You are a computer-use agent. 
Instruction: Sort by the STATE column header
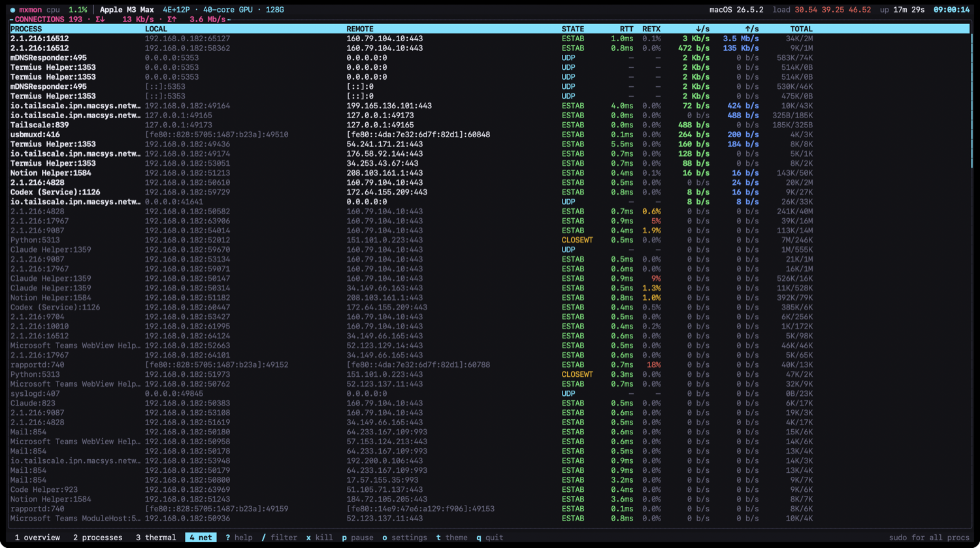[x=573, y=29]
